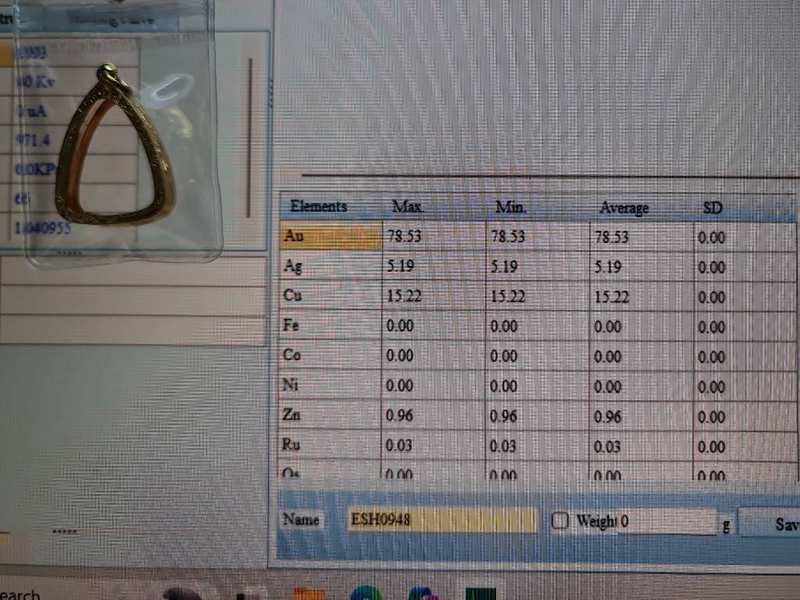This screenshot has width=800, height=600.
Task: Toggle the Weight checkbox
Action: coord(560,521)
